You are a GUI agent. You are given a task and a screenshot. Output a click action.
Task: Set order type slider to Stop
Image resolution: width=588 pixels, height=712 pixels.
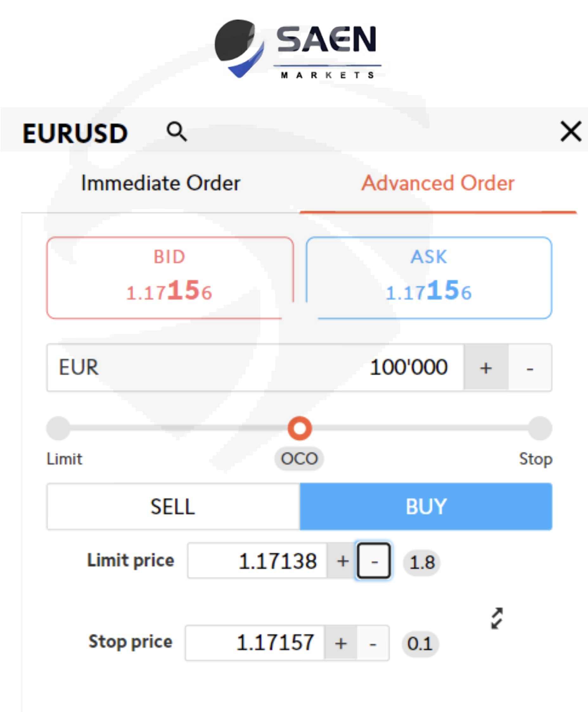pyautogui.click(x=540, y=428)
